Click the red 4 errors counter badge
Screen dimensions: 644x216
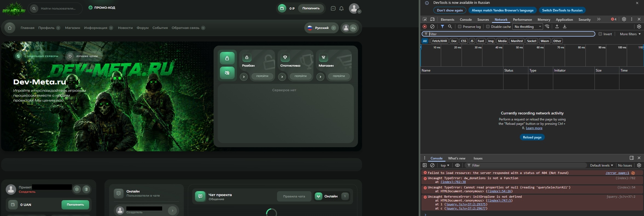[x=614, y=19]
